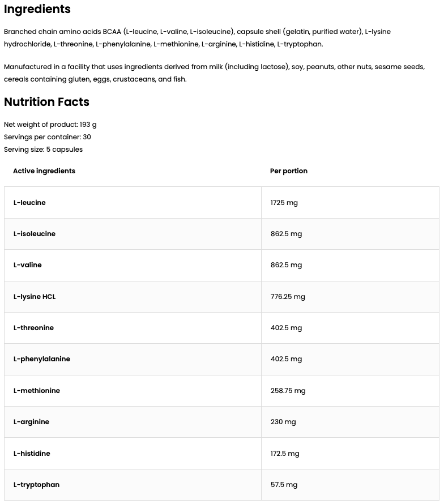Select the L-isoleucine row label
Screen dimensions: 444x504
(x=34, y=234)
